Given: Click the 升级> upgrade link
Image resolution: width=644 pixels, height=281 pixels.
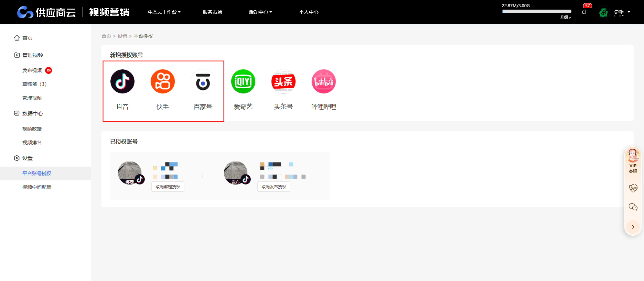Looking at the screenshot, I should point(565,18).
